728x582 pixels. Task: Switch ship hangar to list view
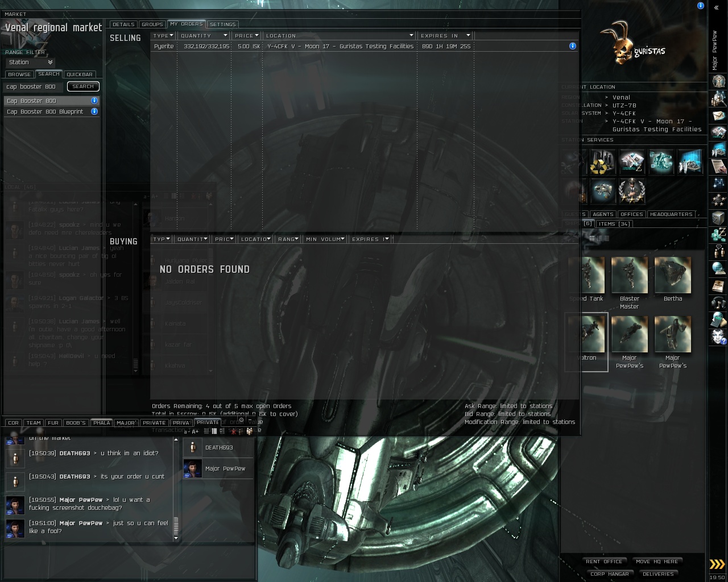606,238
